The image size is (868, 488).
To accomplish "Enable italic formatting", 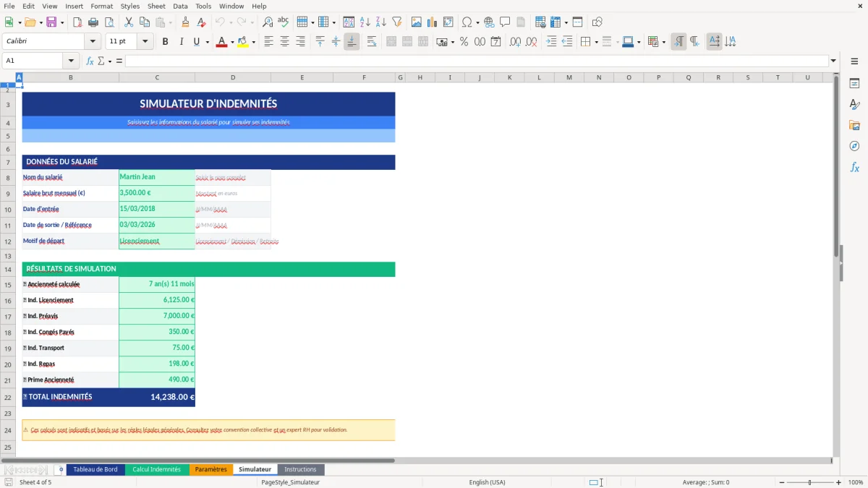I will (180, 42).
